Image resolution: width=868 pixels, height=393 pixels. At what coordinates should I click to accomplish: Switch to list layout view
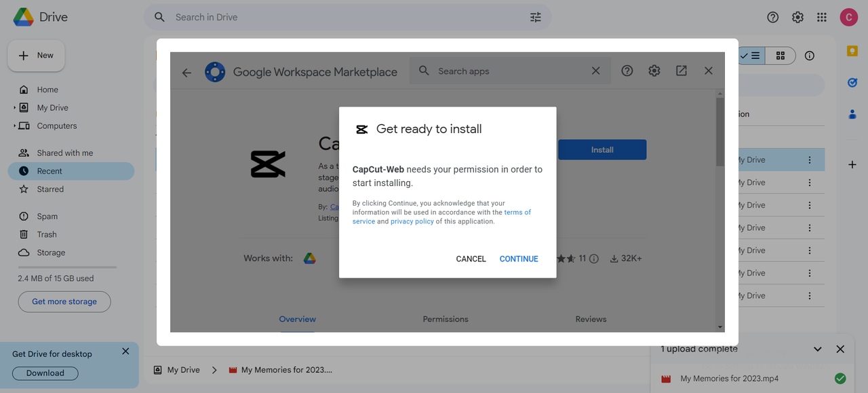click(x=751, y=56)
